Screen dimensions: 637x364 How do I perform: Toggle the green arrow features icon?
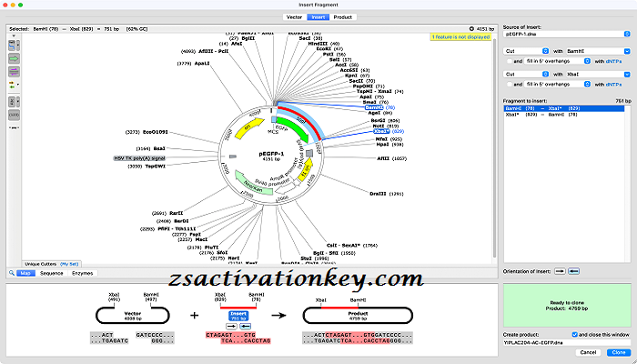point(14,58)
